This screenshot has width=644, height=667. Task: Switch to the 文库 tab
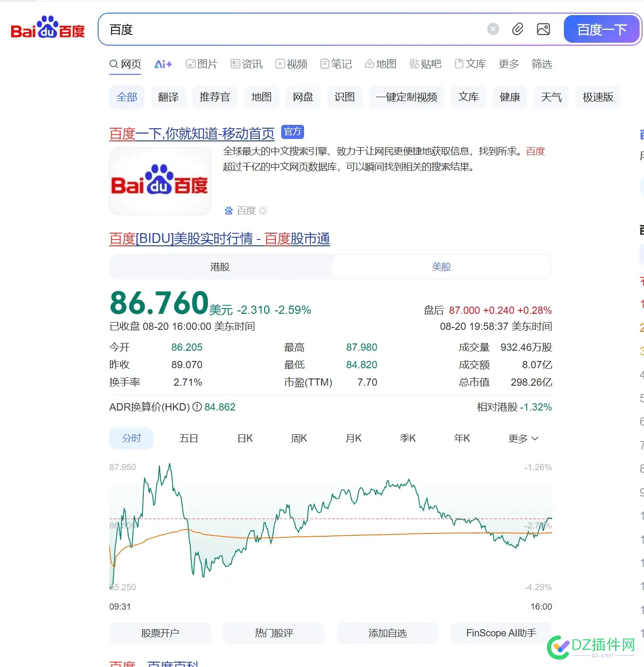click(x=470, y=64)
